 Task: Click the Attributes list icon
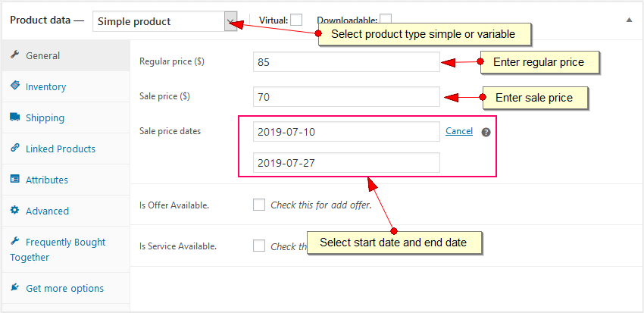[x=15, y=180]
